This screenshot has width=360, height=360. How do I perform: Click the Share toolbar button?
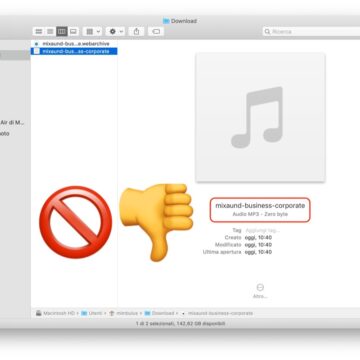[136, 31]
